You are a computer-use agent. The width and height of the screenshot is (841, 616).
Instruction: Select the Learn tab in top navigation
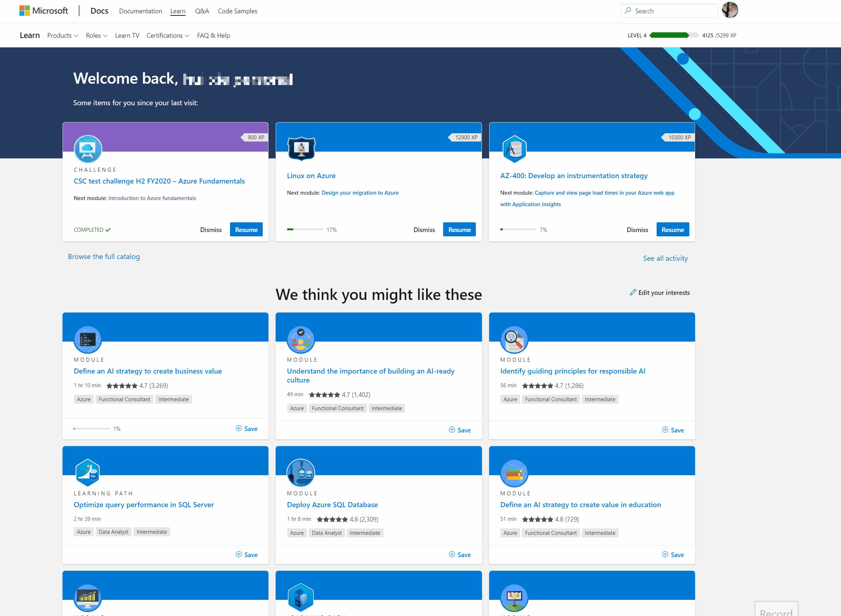178,11
